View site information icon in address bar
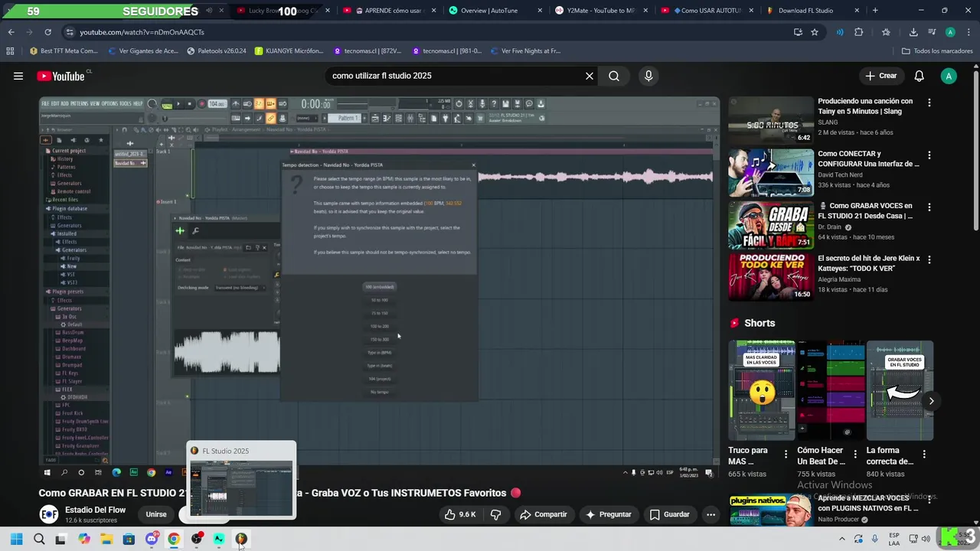980x551 pixels. click(x=70, y=32)
